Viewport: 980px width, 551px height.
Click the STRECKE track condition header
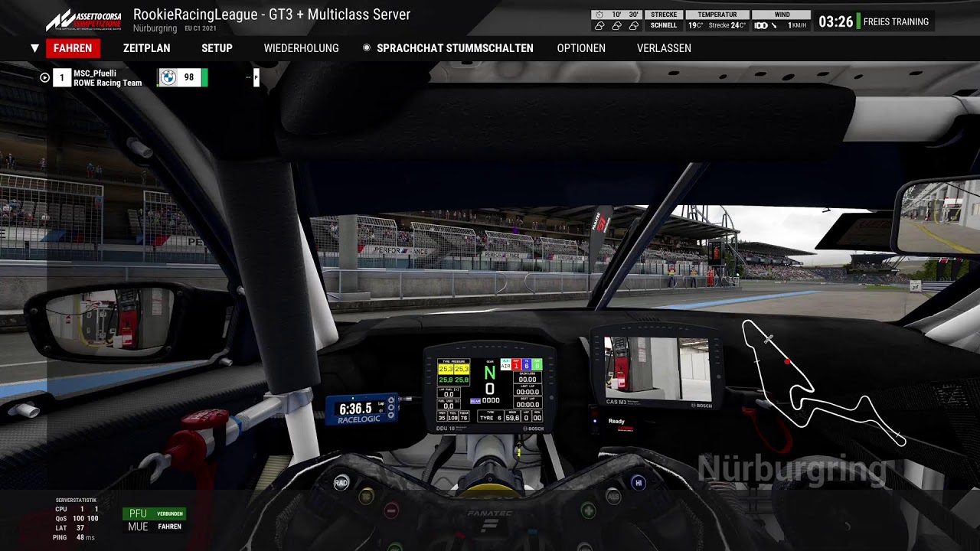click(x=663, y=15)
